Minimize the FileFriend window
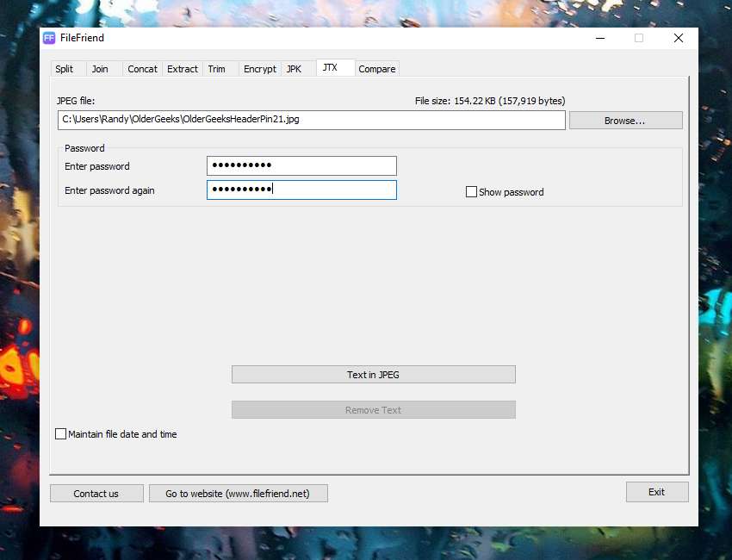 600,38
